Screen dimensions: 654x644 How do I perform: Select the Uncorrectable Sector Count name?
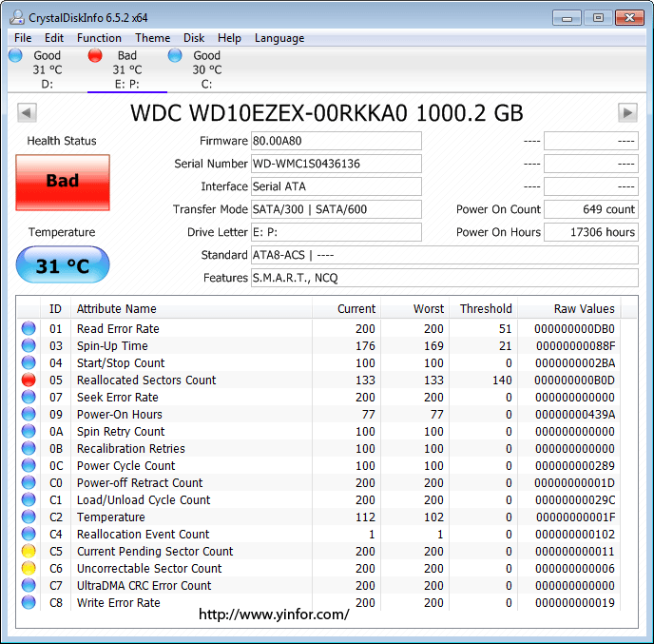(149, 569)
